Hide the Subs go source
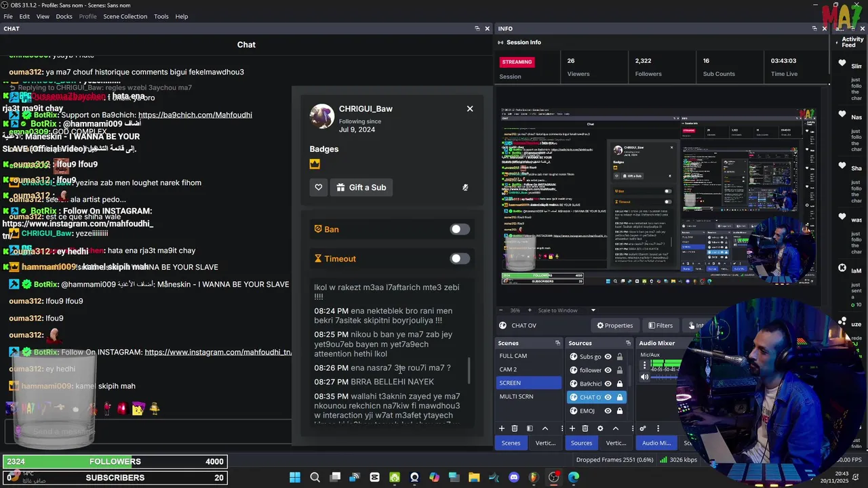This screenshot has height=488, width=868. [608, 357]
